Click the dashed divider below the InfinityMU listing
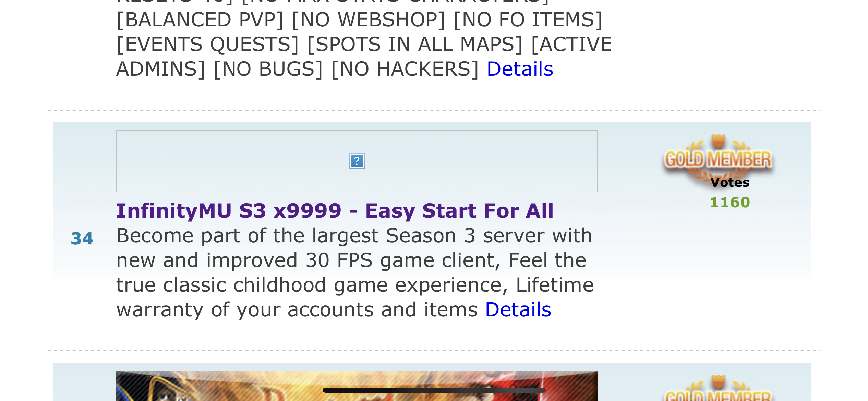Screen dimensions: 868x401 (434, 351)
